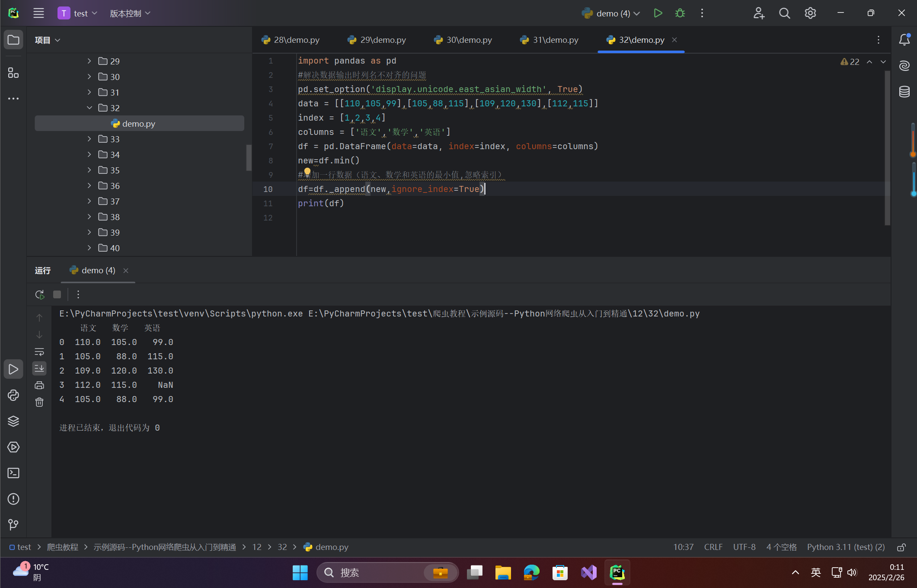
Task: Open the Services tool window
Action: 13,447
